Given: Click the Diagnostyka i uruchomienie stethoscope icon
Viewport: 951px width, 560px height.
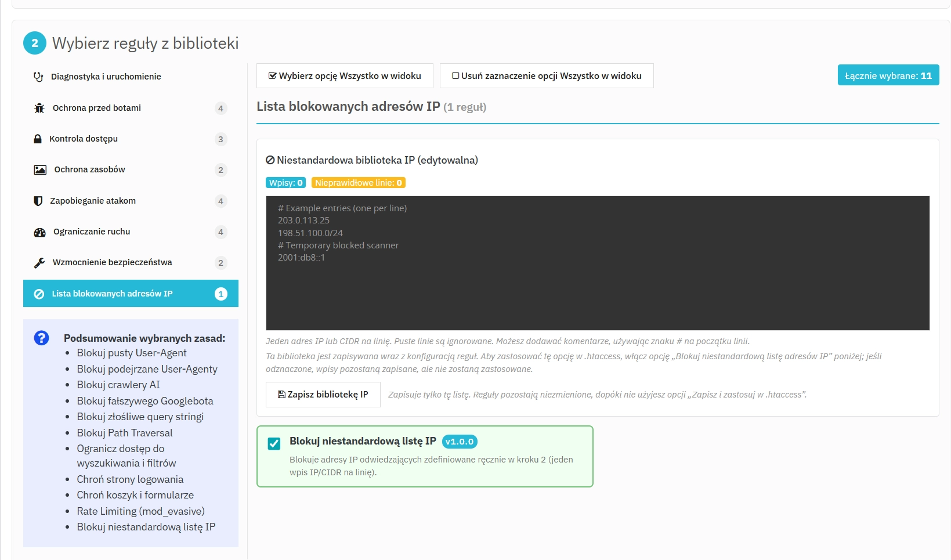Looking at the screenshot, I should click(38, 77).
